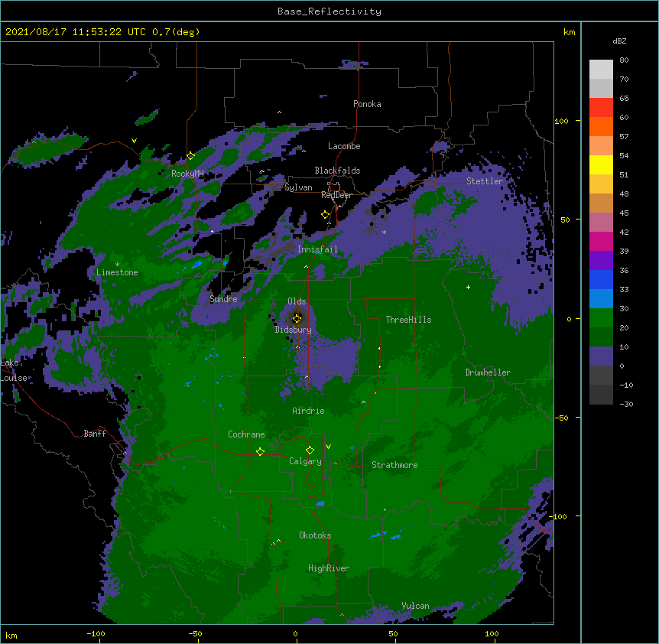Click the Vulcan label
The width and height of the screenshot is (659, 644).
pyautogui.click(x=415, y=606)
